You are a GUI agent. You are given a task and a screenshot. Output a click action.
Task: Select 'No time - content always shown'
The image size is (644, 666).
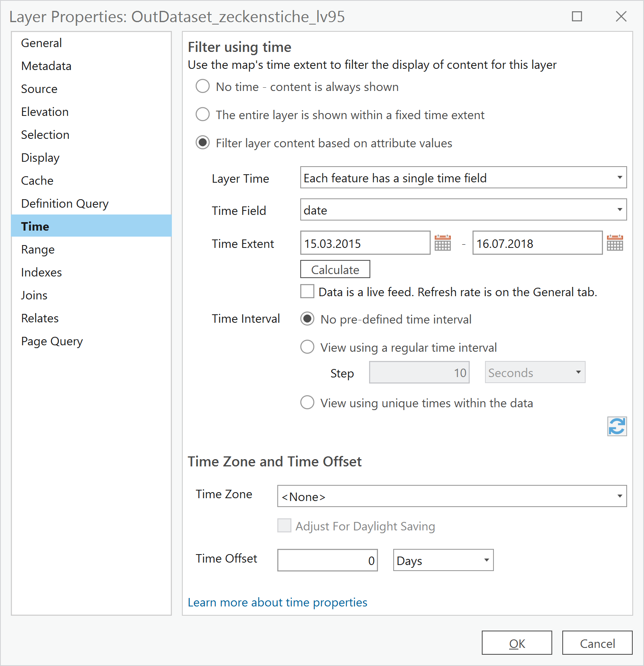click(x=202, y=87)
